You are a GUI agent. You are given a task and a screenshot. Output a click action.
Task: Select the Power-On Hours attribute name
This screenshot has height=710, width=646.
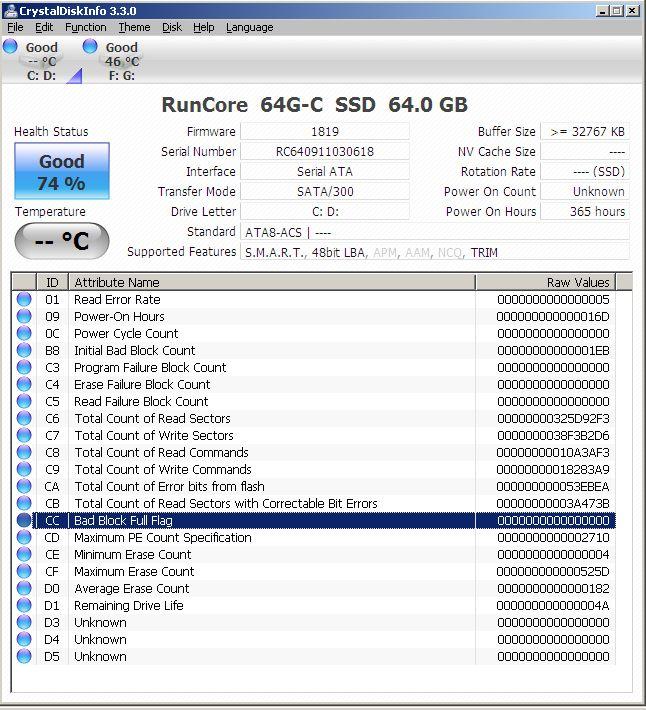pyautogui.click(x=119, y=317)
